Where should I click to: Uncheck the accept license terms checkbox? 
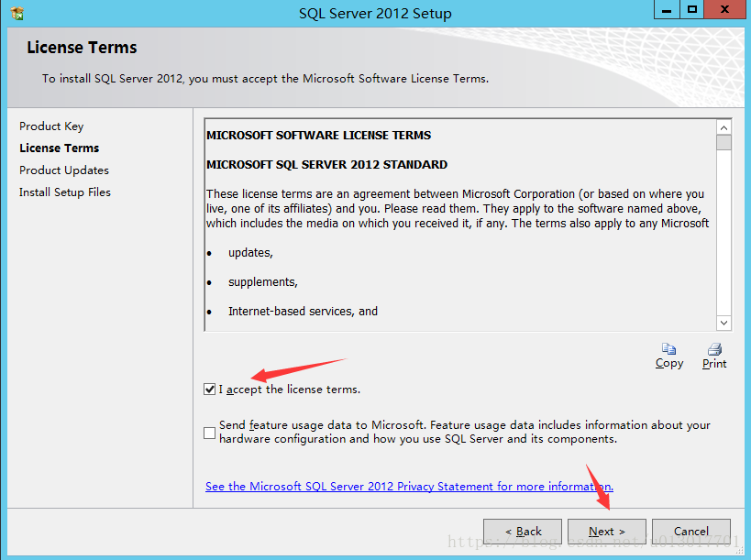pos(209,390)
